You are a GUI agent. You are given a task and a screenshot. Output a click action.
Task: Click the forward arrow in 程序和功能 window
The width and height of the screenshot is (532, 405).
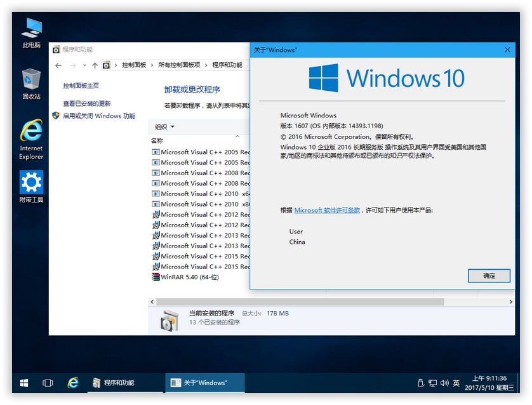pyautogui.click(x=72, y=65)
